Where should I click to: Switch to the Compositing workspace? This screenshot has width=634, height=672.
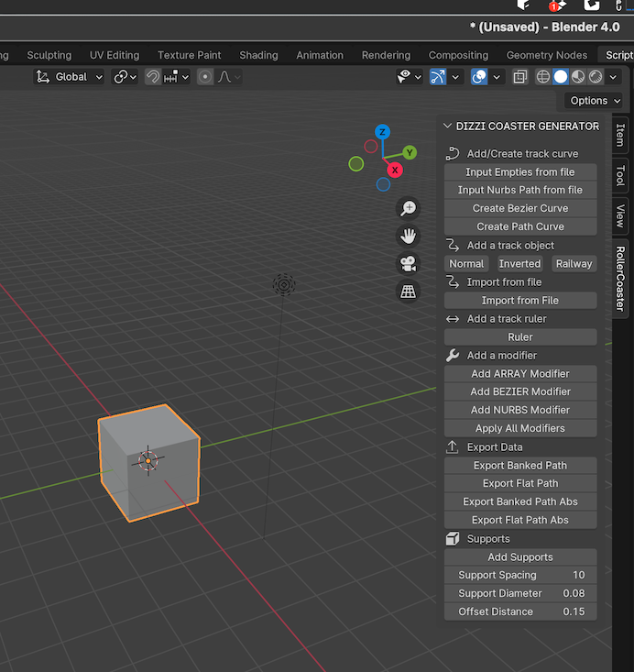[458, 55]
